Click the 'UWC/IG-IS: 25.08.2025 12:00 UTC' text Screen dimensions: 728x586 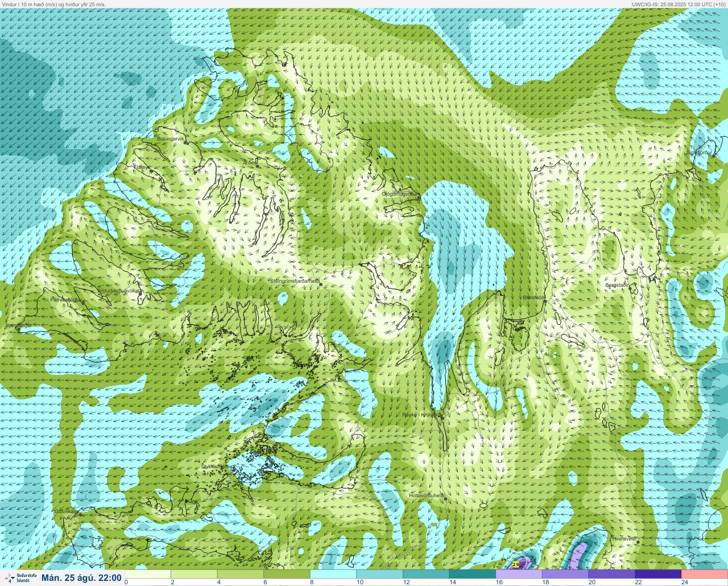pos(672,4)
